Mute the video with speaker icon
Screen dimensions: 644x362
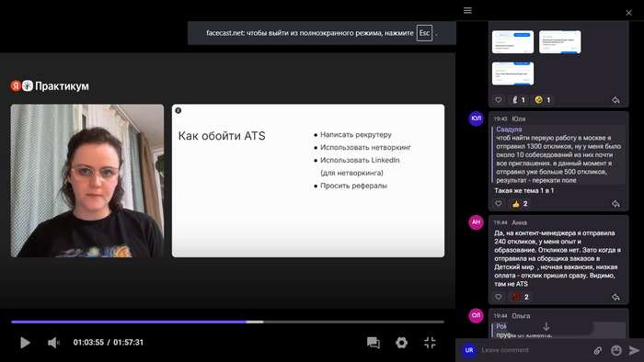(x=53, y=343)
